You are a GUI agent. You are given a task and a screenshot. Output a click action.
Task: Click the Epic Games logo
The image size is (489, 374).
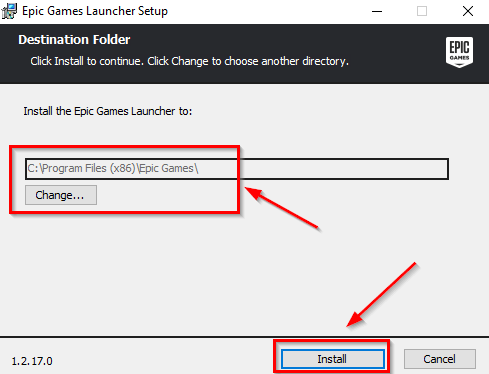coord(459,52)
